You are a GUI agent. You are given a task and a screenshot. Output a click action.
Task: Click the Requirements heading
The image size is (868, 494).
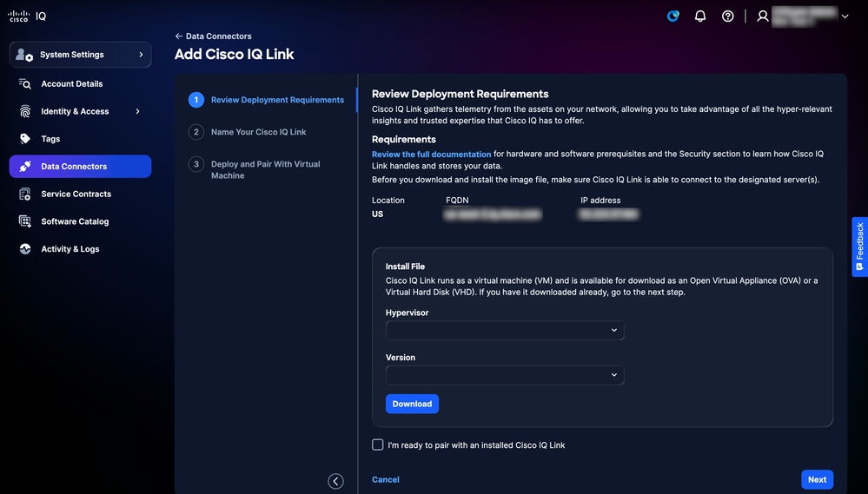(403, 140)
